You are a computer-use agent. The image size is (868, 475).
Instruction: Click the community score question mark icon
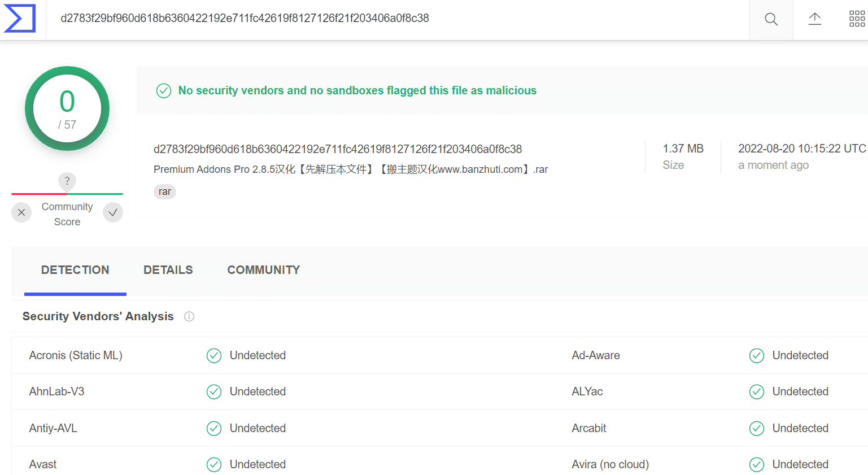[67, 181]
